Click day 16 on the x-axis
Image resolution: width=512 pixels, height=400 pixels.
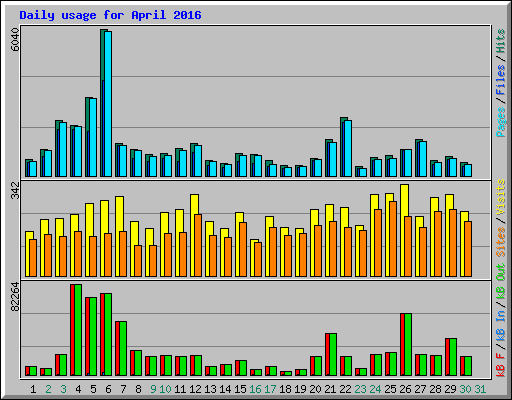255,389
